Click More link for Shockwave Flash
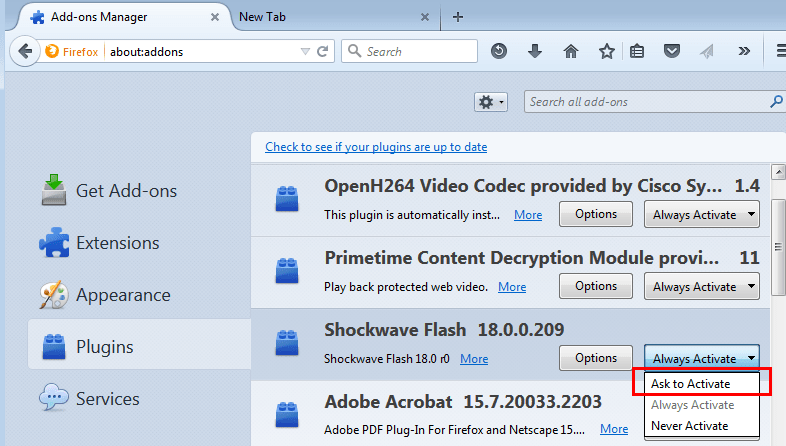 474,359
